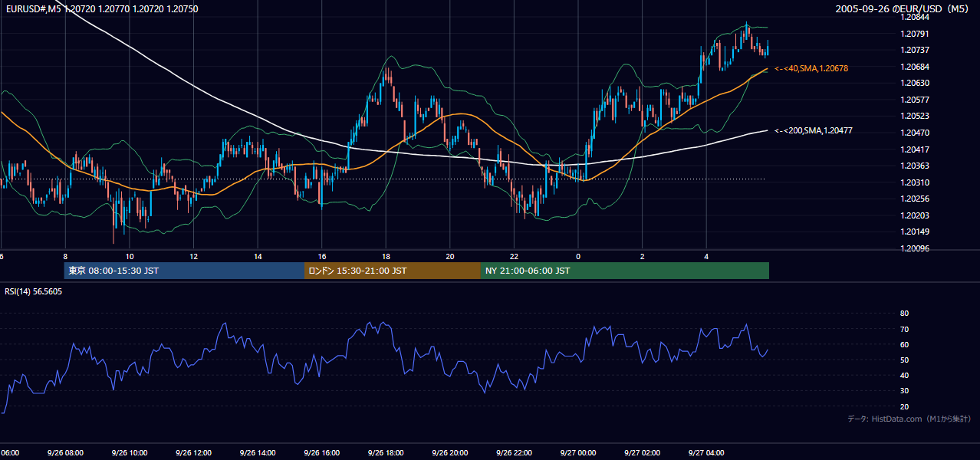
Task: Click the 9/26 18:00 bottom time label
Action: coord(386,452)
